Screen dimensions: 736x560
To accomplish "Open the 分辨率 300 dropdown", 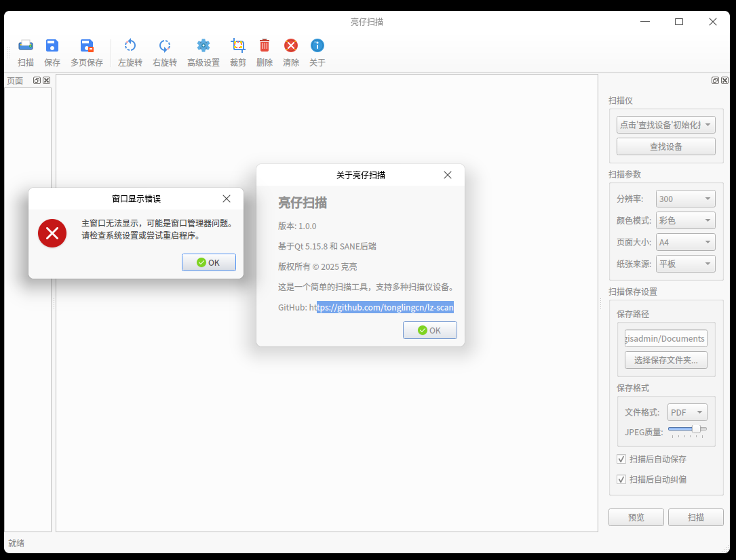I will (685, 199).
